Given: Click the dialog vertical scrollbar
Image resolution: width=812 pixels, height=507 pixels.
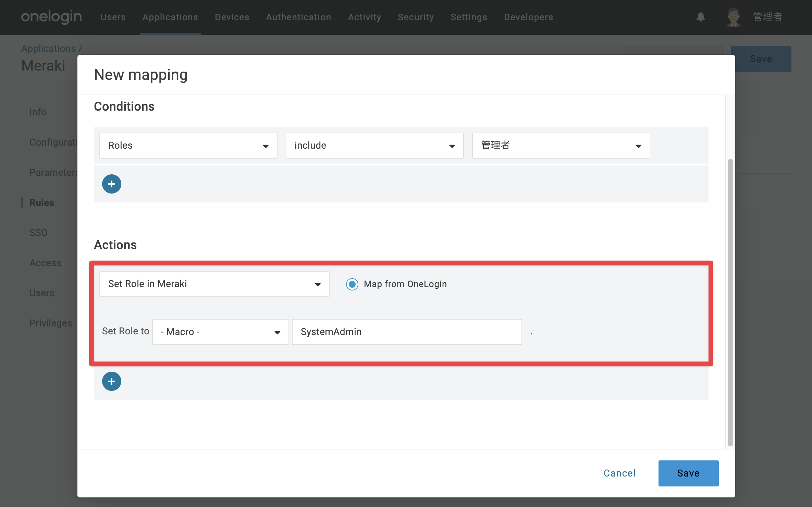Looking at the screenshot, I should [x=730, y=302].
